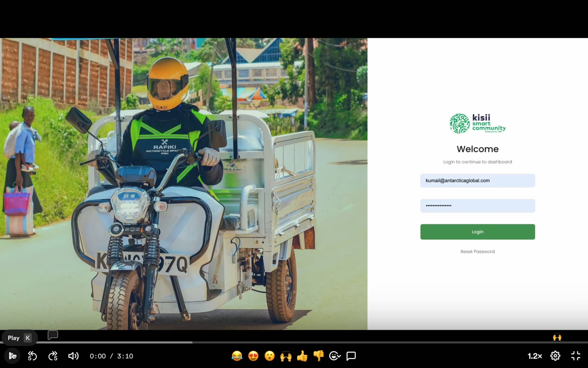Screen dimensions: 588x368
Task: Open the comment bubble above the progress bar
Action: [x=53, y=335]
